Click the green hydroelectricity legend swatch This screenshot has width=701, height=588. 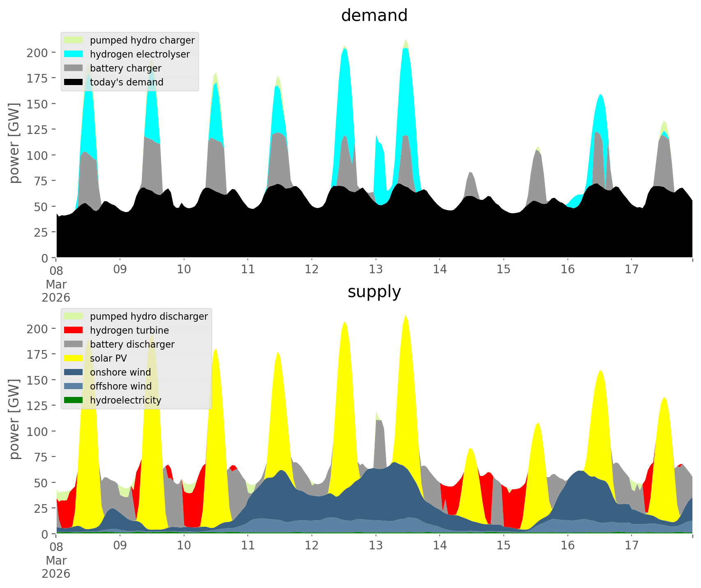coord(74,400)
